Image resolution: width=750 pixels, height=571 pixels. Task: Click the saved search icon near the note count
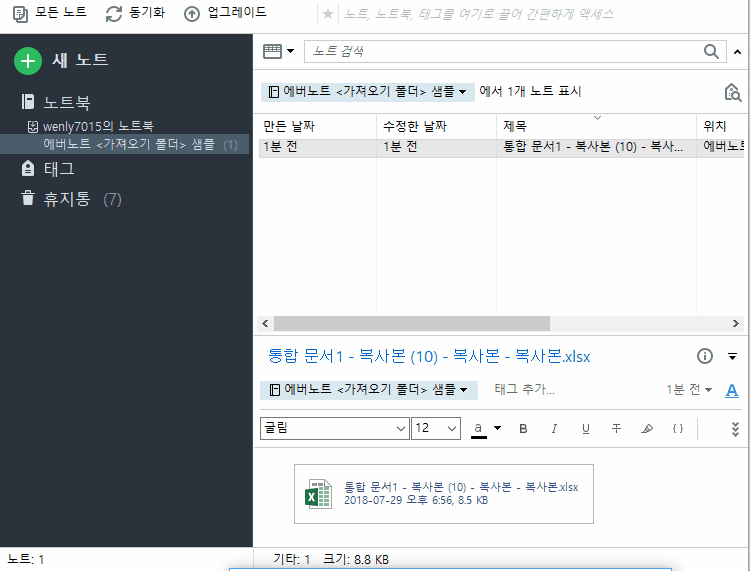click(x=732, y=92)
